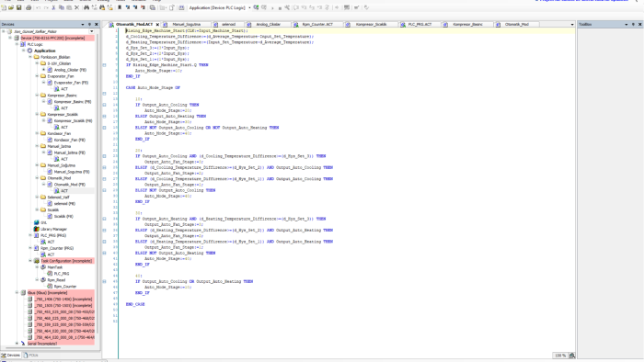
Task: Click the Delete X toolbar icon
Action: [x=76, y=7]
